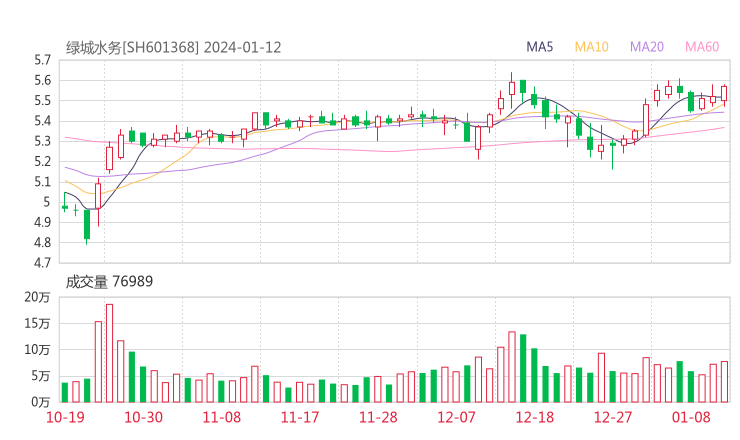The image size is (740, 440).
Task: Click the 成交量 76989 volume label
Action: [x=109, y=282]
